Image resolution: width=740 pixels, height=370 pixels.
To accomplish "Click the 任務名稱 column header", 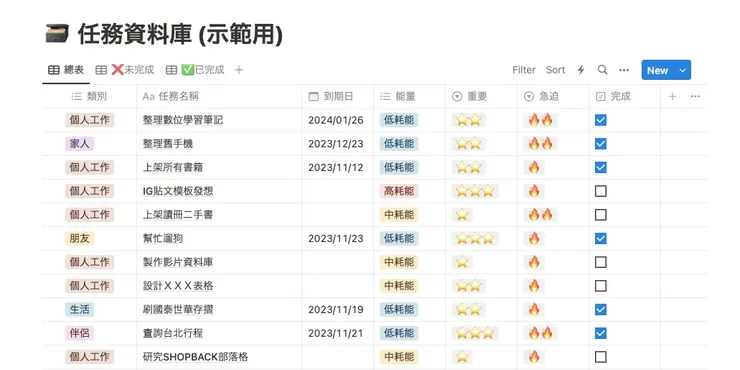I will click(219, 96).
